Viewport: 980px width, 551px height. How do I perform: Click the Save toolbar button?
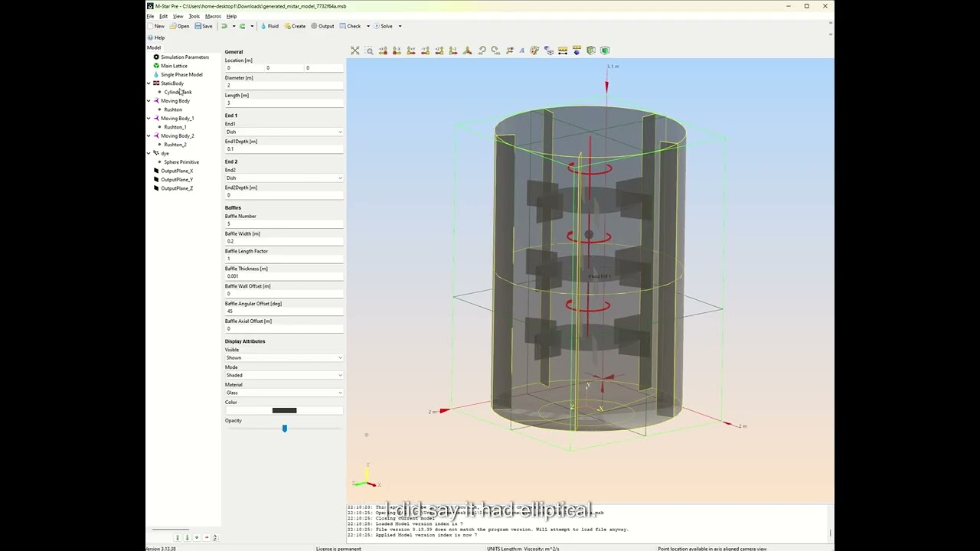(x=204, y=26)
